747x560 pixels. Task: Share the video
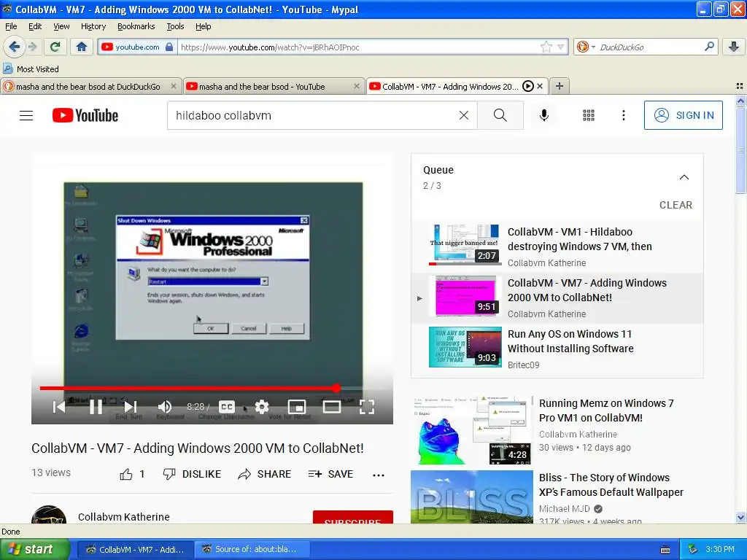point(264,474)
